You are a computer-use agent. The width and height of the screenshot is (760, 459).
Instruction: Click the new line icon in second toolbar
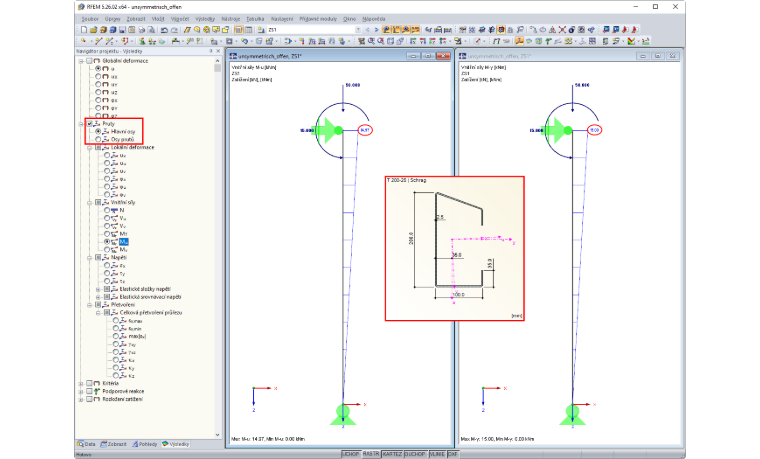(99, 41)
